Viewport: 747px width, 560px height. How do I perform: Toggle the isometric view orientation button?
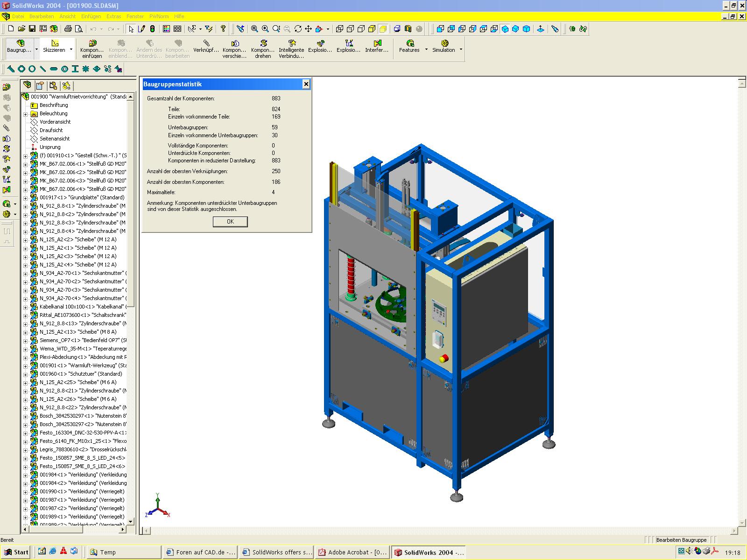coord(505,29)
